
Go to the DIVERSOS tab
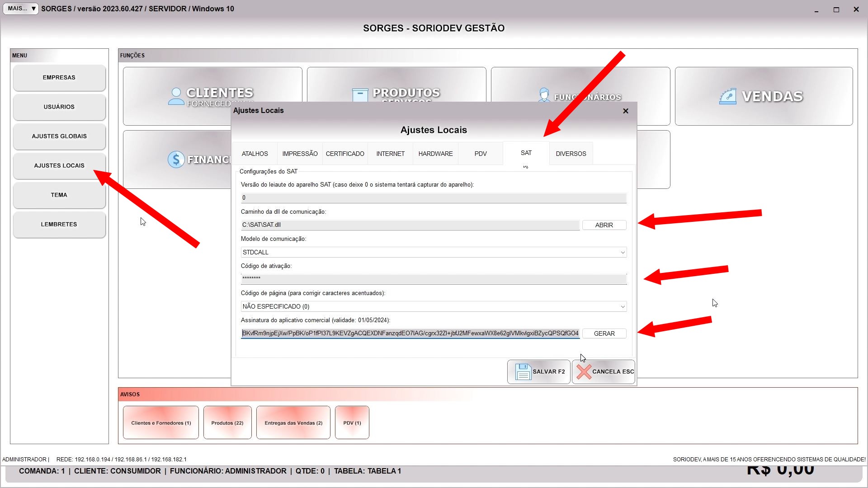(x=571, y=154)
